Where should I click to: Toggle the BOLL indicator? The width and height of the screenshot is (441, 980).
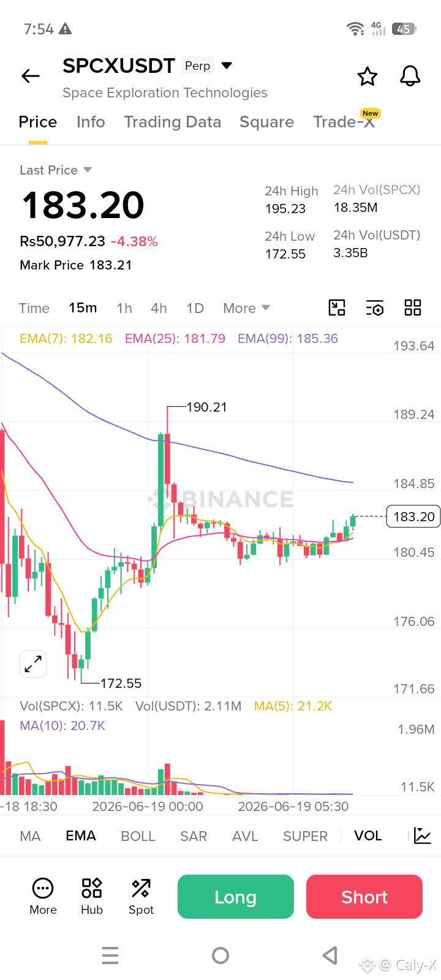point(138,836)
